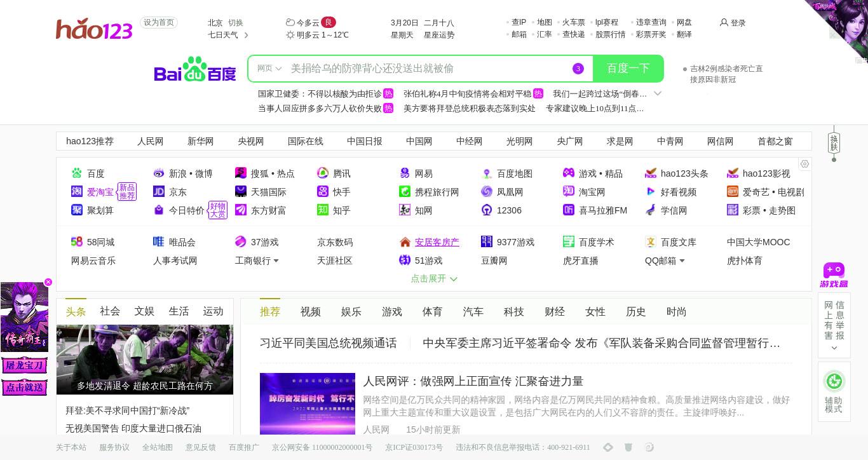Open the 历史 feed tab
Screen dimensions: 868x460
pos(636,312)
